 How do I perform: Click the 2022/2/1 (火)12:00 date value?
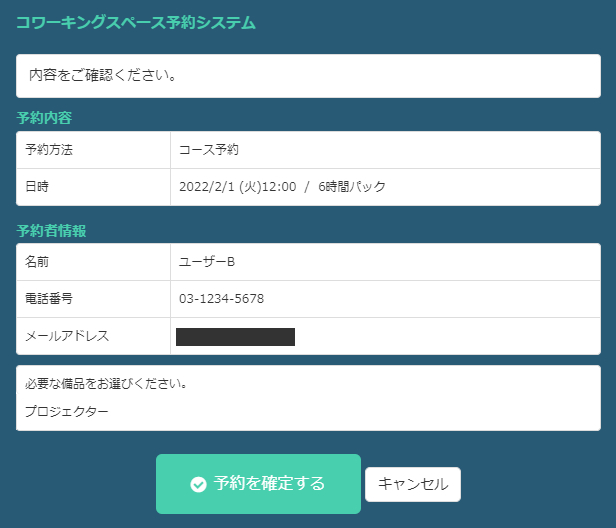(237, 186)
